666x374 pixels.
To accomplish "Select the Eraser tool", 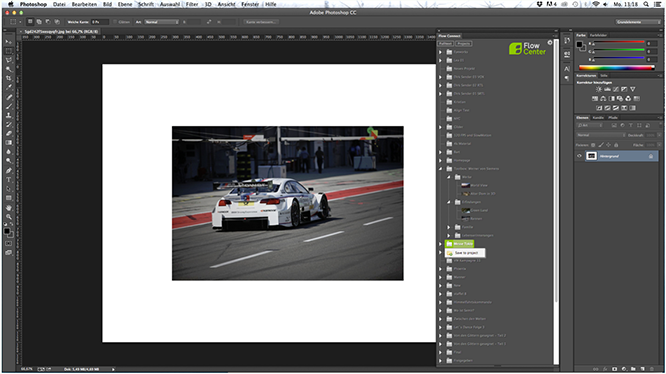I will pyautogui.click(x=8, y=133).
